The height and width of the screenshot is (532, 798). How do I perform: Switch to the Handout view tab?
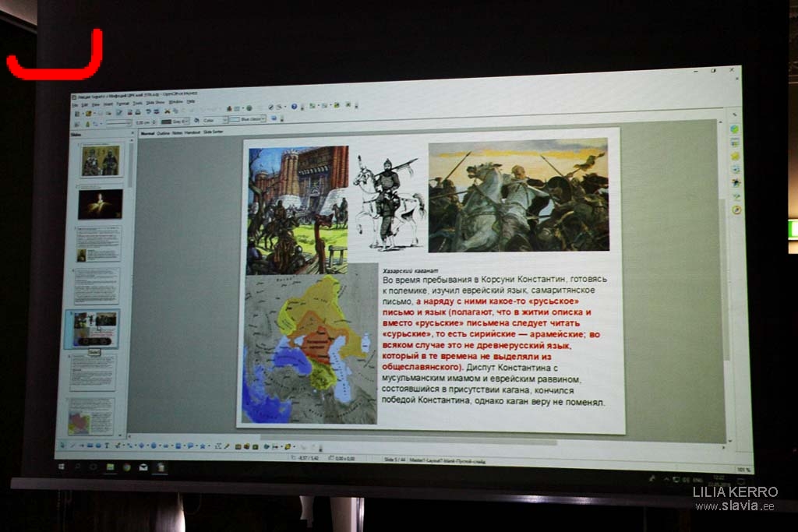coord(192,132)
